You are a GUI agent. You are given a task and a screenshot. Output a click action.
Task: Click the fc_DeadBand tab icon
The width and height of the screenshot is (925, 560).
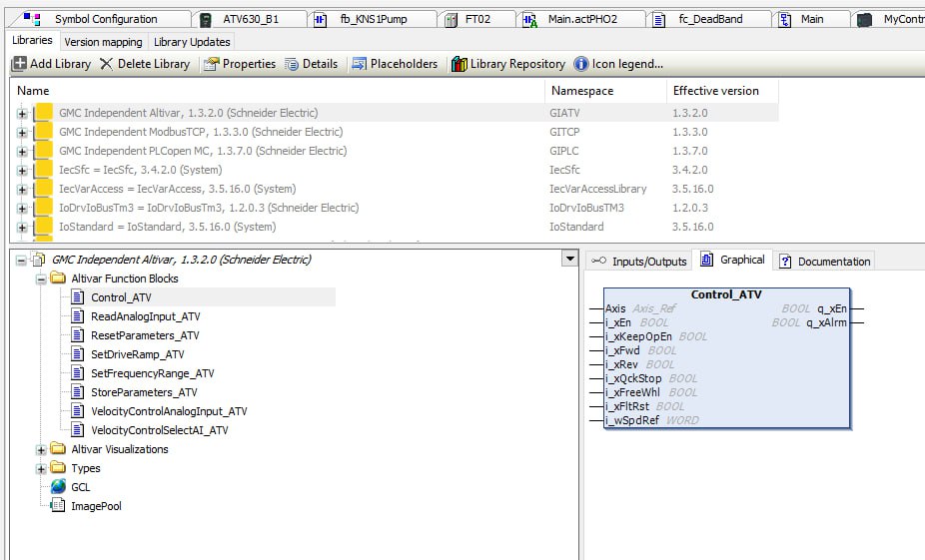pyautogui.click(x=659, y=20)
